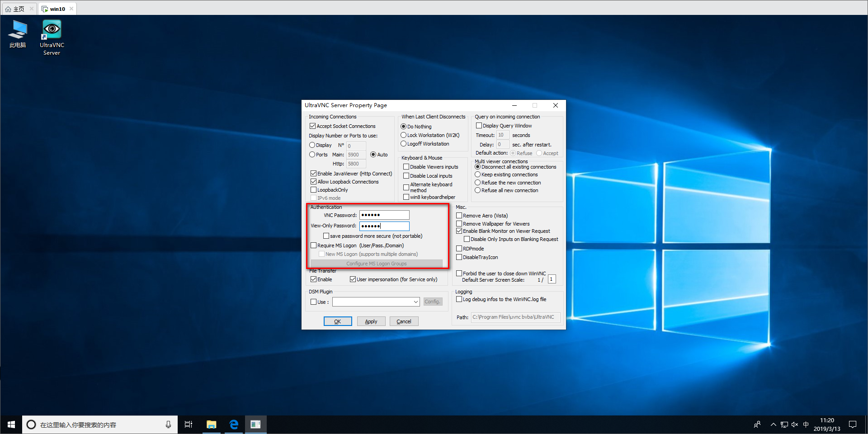Screen dimensions: 868x434
Task: Open the Windows Start menu
Action: (11, 425)
